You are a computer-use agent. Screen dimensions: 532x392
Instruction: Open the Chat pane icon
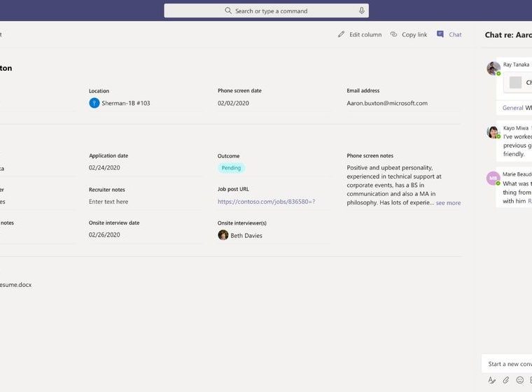click(x=440, y=34)
